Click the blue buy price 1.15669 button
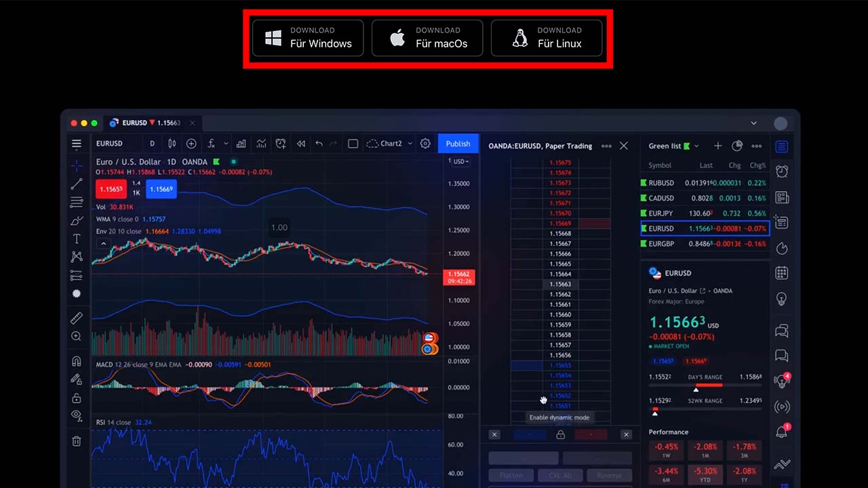Image resolution: width=868 pixels, height=488 pixels. pyautogui.click(x=161, y=189)
